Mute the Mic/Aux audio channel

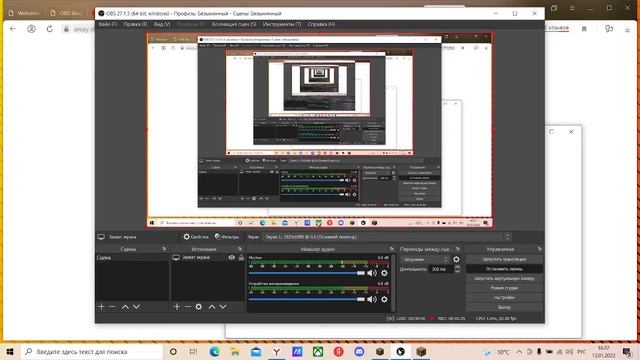tap(372, 273)
